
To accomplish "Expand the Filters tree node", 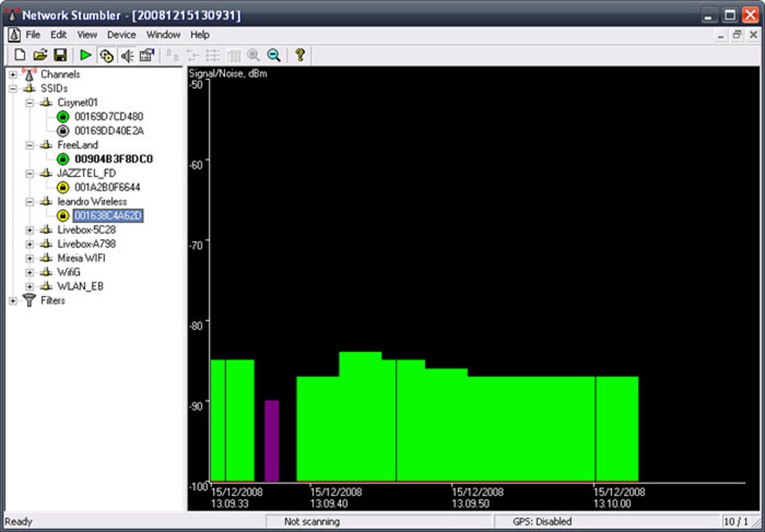I will 13,301.
